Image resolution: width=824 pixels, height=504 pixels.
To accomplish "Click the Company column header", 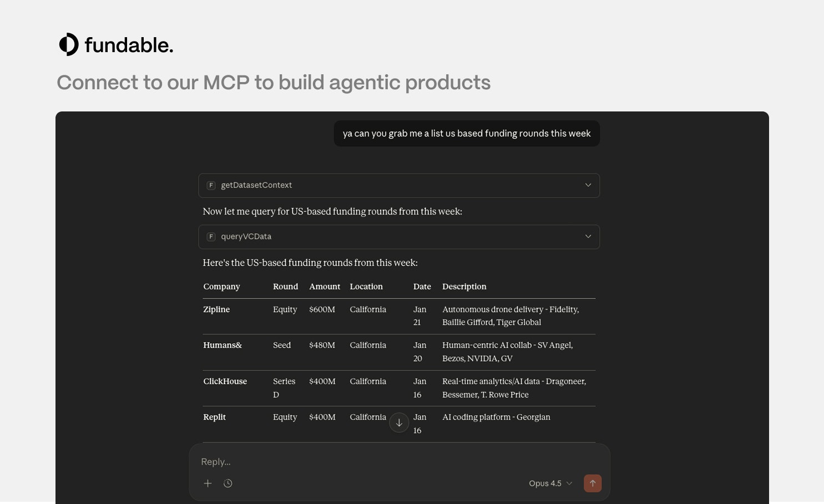I will 221,287.
